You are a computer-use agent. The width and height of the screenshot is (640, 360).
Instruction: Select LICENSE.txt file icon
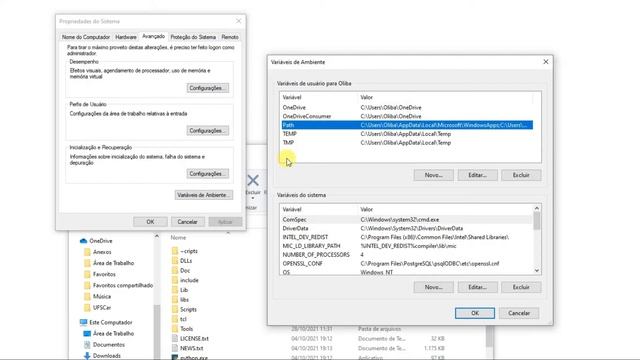(x=175, y=338)
